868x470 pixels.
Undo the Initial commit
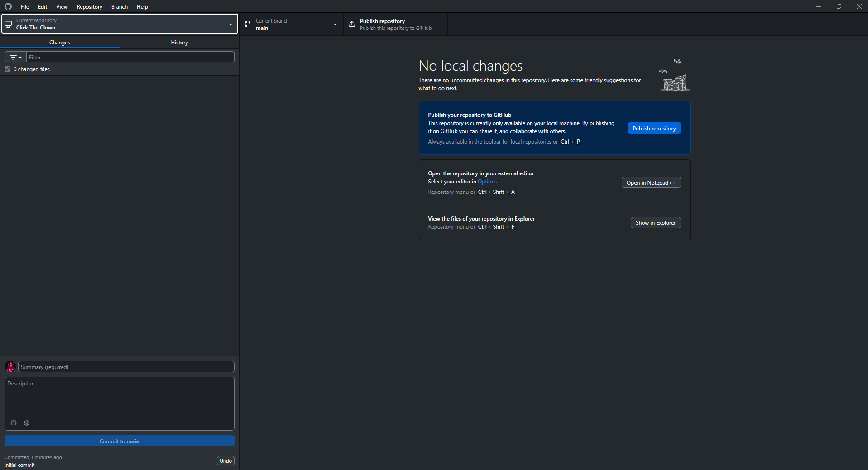pos(225,461)
